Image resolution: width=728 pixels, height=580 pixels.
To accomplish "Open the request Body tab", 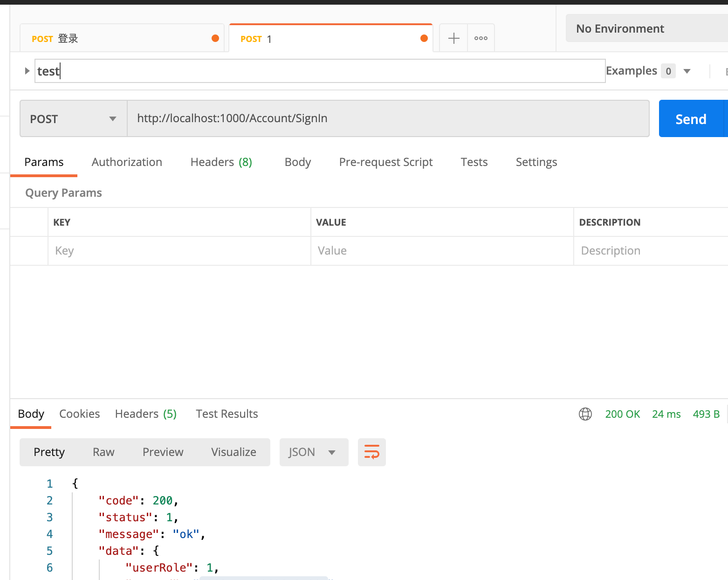I will pyautogui.click(x=298, y=162).
